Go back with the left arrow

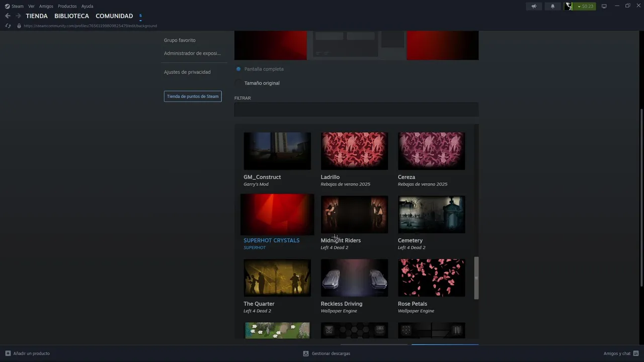(8, 16)
